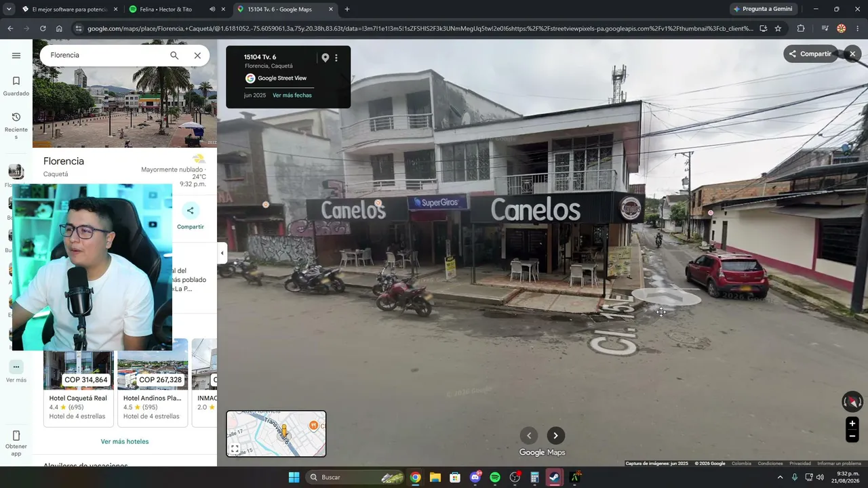Bookmark this page with the star icon
This screenshot has height=488, width=868.
pos(778,28)
